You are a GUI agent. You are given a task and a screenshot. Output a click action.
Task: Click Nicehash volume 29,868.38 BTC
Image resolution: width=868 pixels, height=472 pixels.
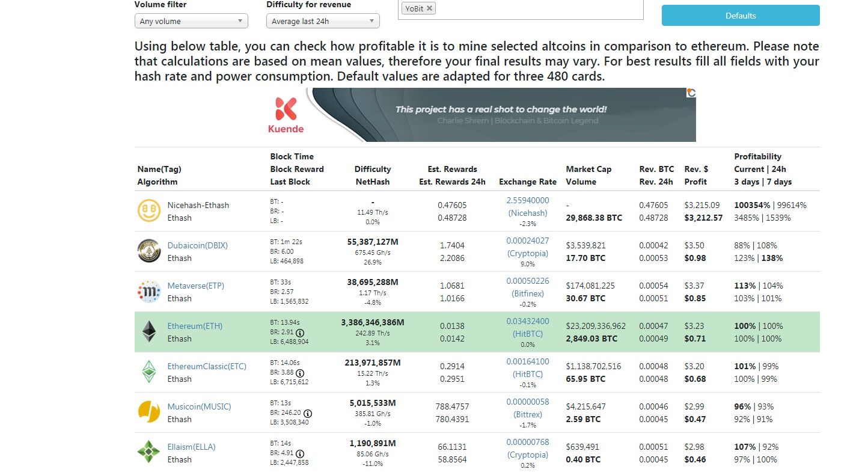point(594,218)
